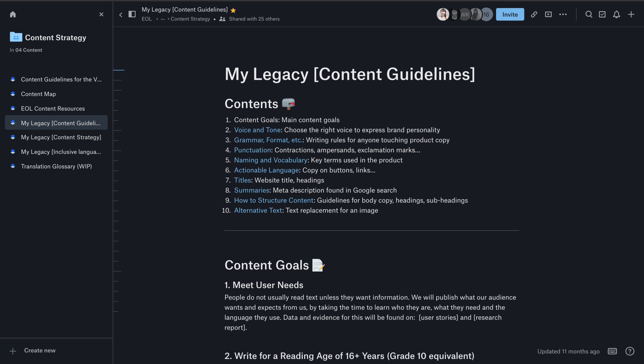This screenshot has height=364, width=644.
Task: Open Actionable Language link
Action: coord(266,170)
